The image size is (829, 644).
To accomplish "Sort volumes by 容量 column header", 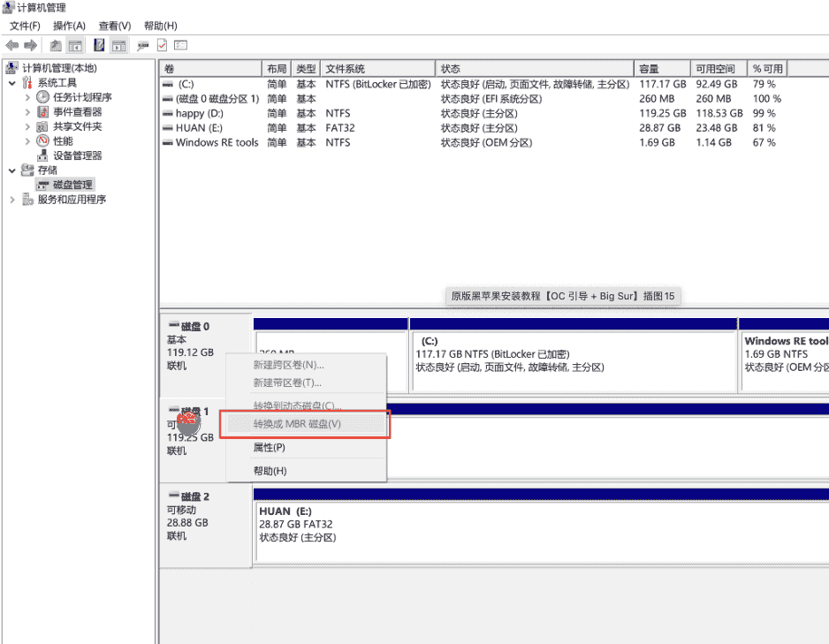I will 649,69.
